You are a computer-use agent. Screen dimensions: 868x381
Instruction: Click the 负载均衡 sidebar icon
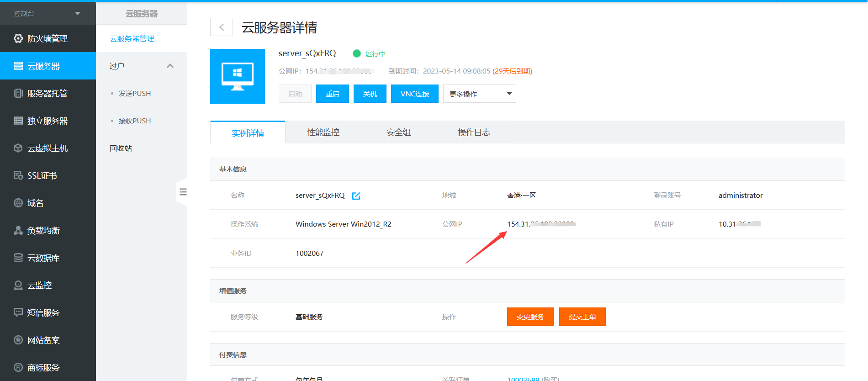[x=18, y=230]
